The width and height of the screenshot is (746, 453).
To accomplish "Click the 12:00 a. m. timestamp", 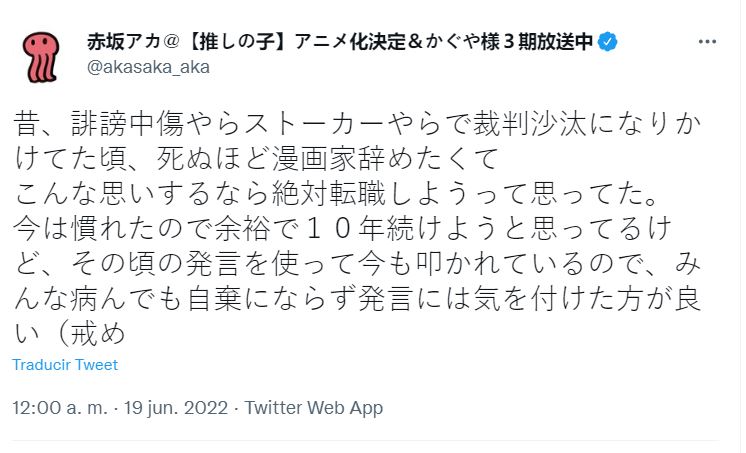I will pyautogui.click(x=62, y=408).
